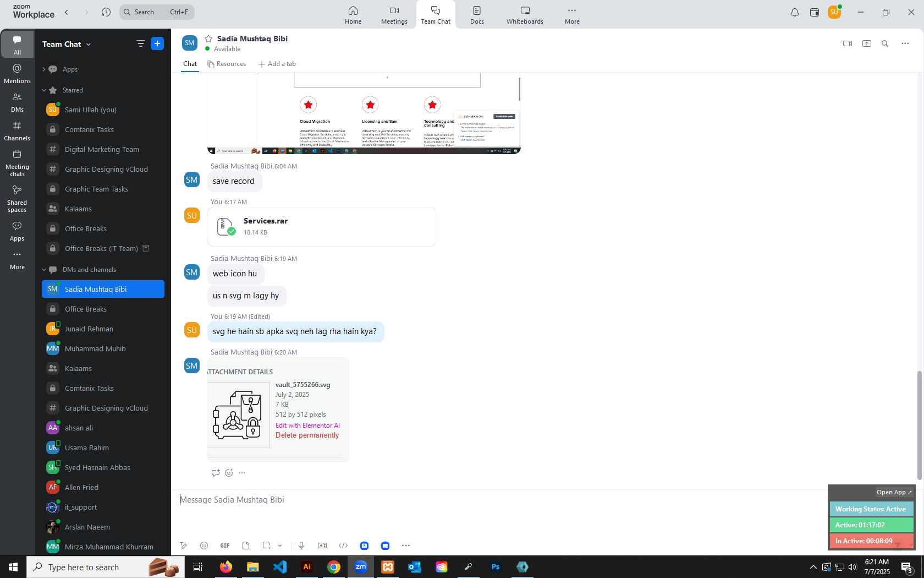Open the notifications bell
The height and width of the screenshot is (578, 924).
tap(795, 12)
